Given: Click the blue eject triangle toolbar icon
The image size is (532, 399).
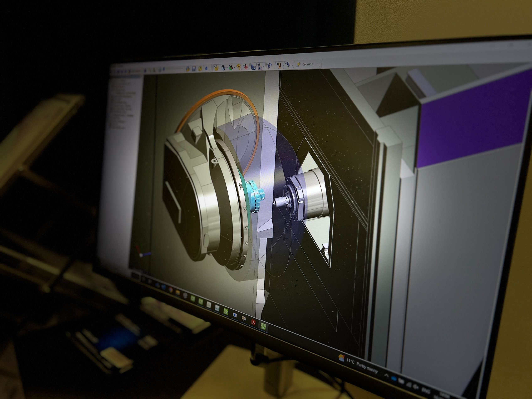Looking at the screenshot, I should point(206,69).
